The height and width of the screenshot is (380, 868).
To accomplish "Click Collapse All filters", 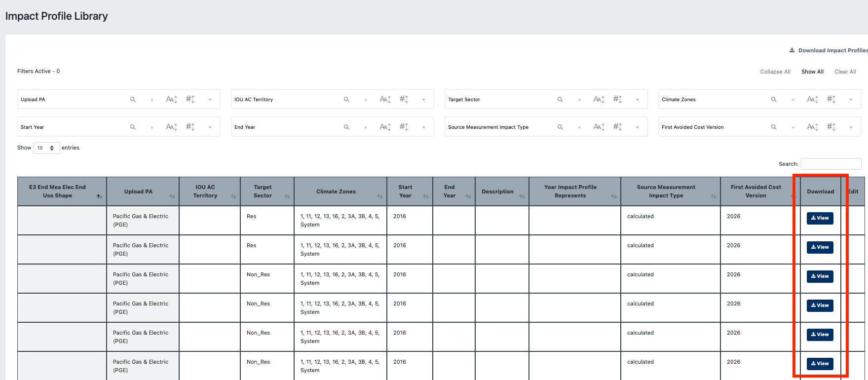I will point(775,72).
